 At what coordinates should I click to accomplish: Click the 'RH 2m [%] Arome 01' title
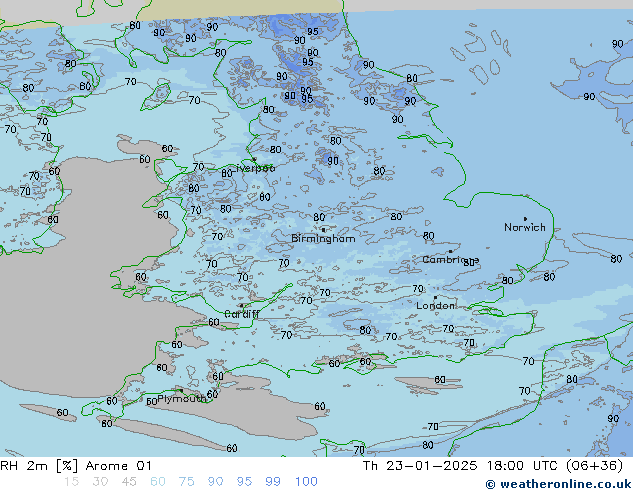76,466
